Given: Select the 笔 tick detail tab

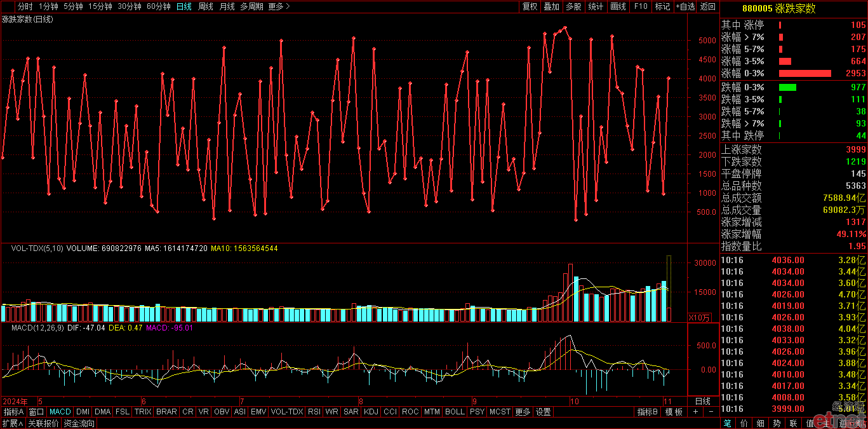Looking at the screenshot, I should 727,423.
